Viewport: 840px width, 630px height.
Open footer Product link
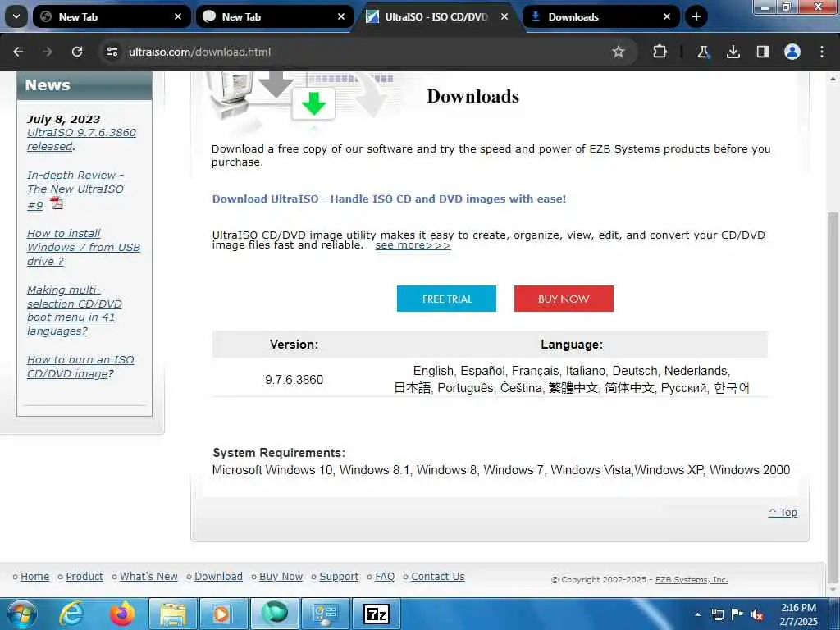pos(84,577)
